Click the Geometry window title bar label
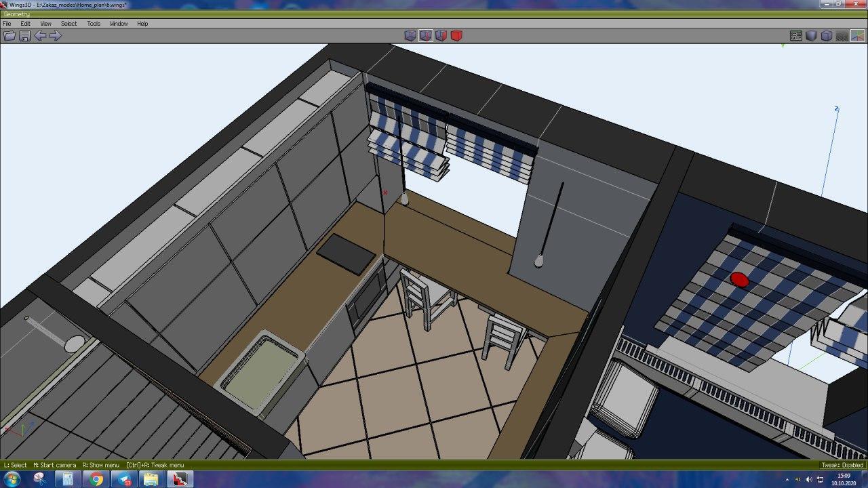 coord(15,14)
